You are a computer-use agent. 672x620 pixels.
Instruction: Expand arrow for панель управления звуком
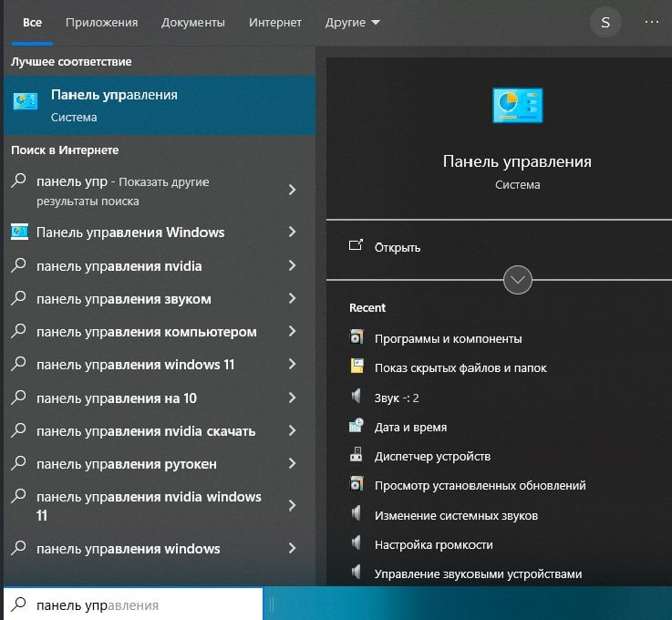pos(293,298)
